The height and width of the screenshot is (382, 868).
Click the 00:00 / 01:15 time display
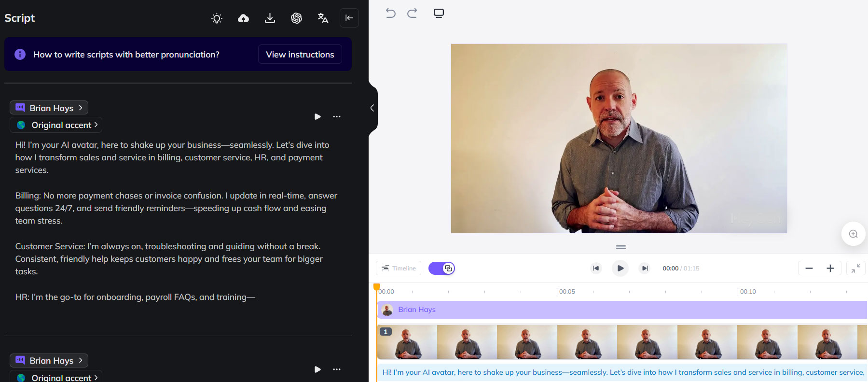tap(681, 269)
